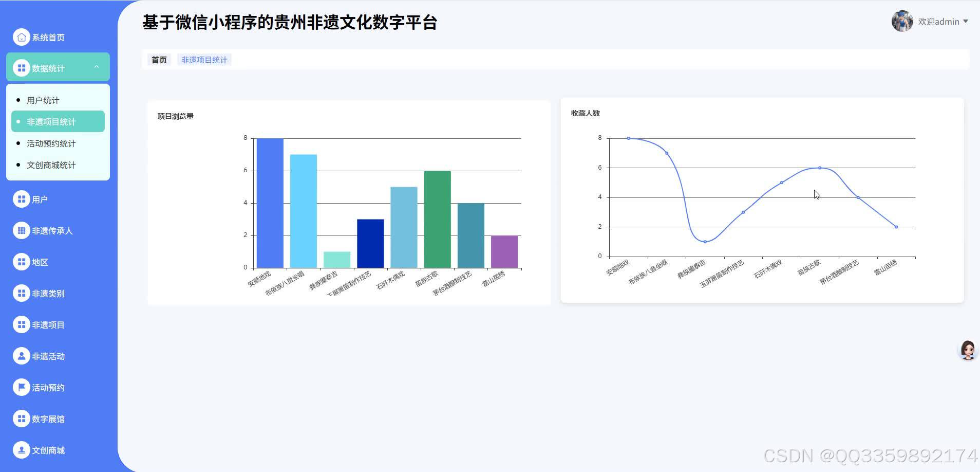Click the grid icon beside 数字展馆

pos(21,419)
